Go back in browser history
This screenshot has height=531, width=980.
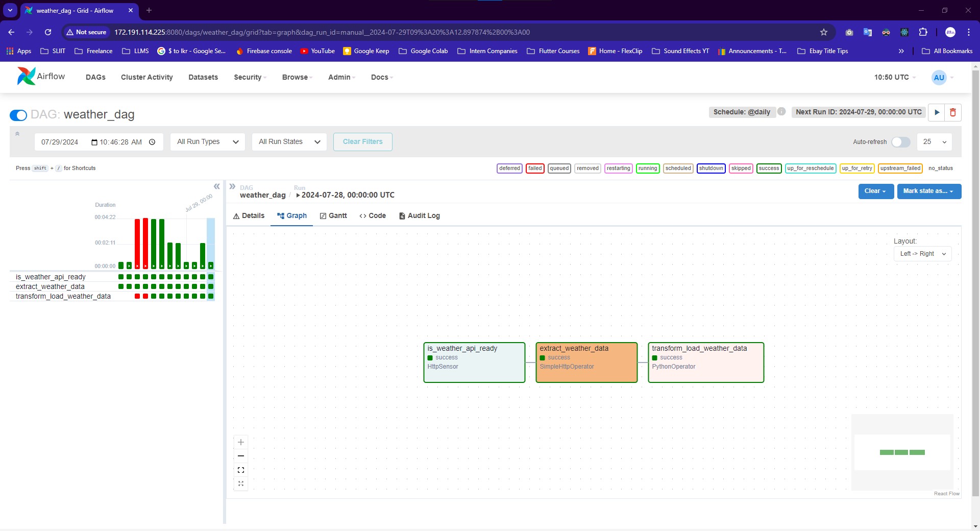coord(11,32)
